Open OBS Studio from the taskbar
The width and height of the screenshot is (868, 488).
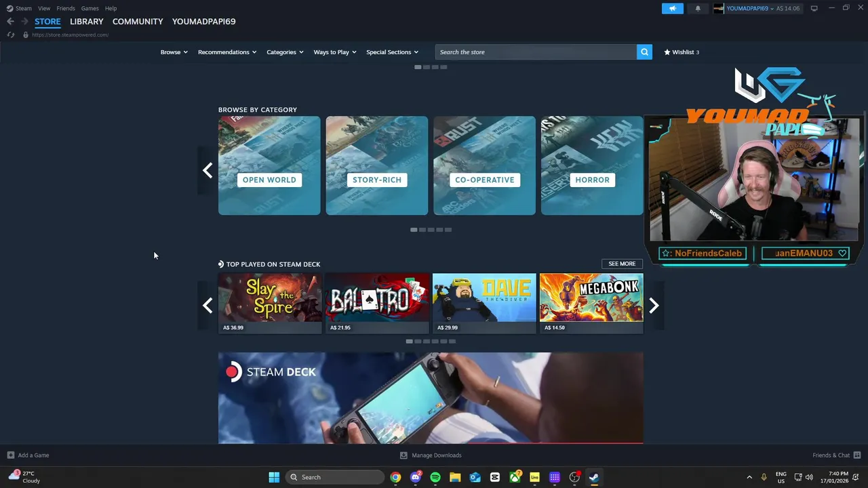pyautogui.click(x=574, y=477)
